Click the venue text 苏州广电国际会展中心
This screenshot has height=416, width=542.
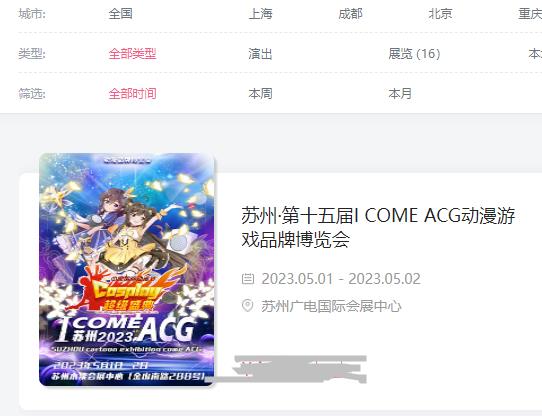click(331, 306)
